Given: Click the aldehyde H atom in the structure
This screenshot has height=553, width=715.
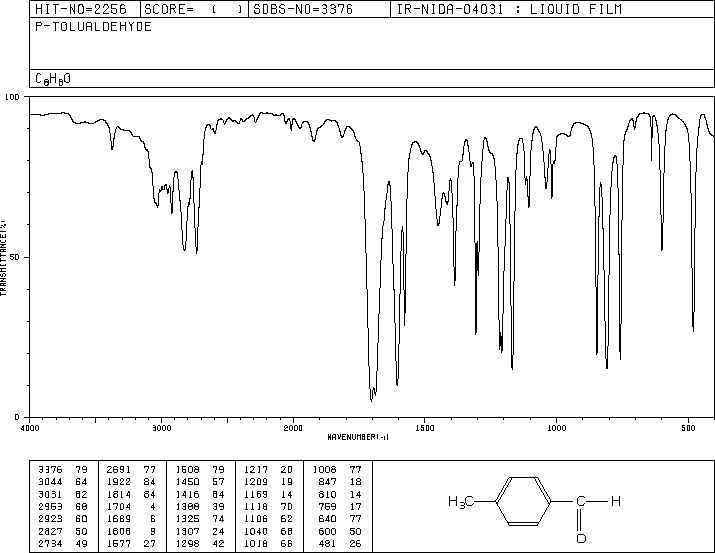Looking at the screenshot, I should tap(616, 501).
